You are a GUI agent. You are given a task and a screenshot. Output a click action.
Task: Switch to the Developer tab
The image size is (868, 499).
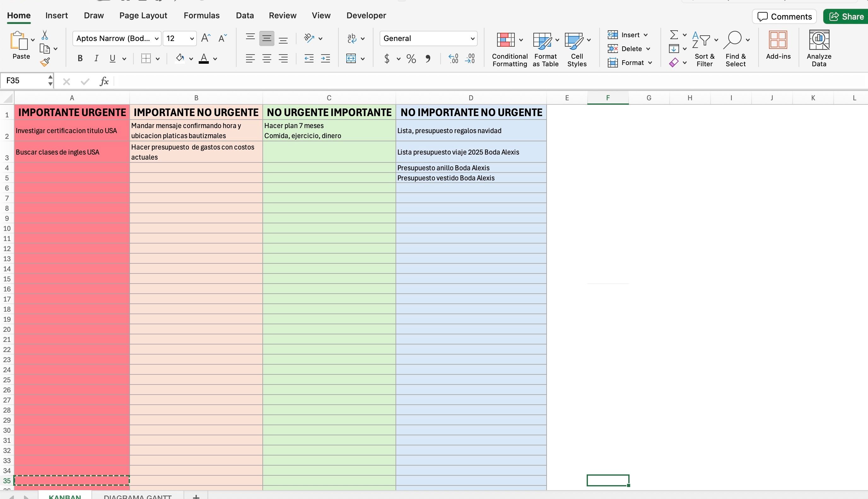pyautogui.click(x=366, y=15)
